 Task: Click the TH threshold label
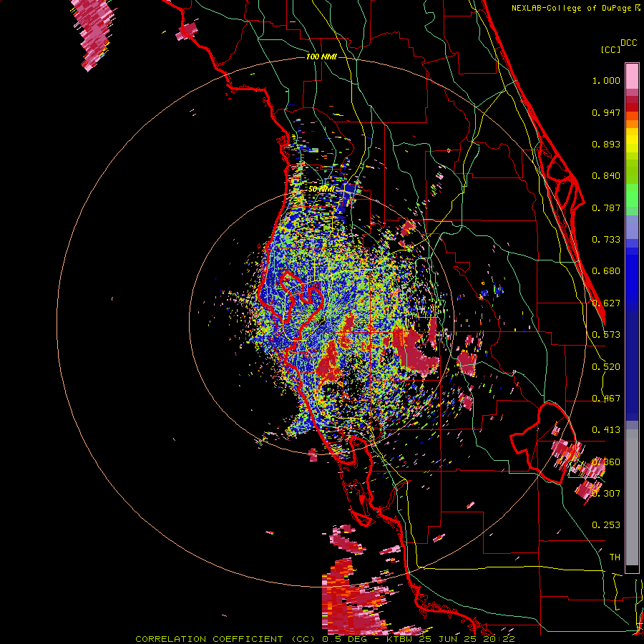615,557
